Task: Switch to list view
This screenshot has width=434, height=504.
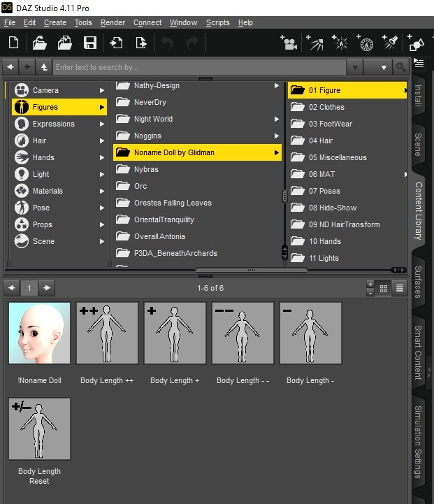Action: pos(400,288)
